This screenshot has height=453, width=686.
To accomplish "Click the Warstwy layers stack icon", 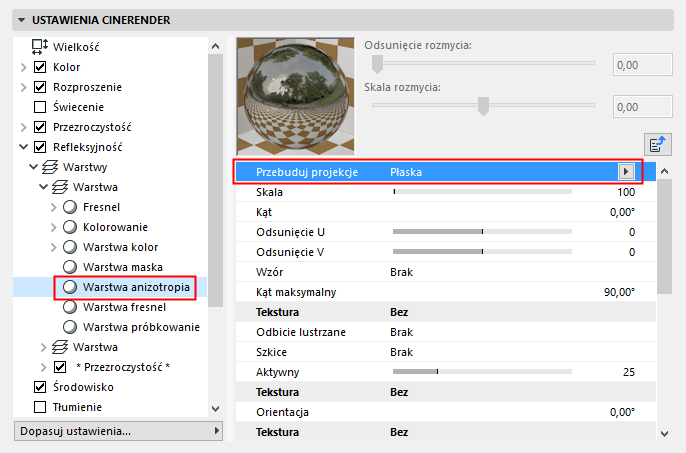I will click(49, 167).
